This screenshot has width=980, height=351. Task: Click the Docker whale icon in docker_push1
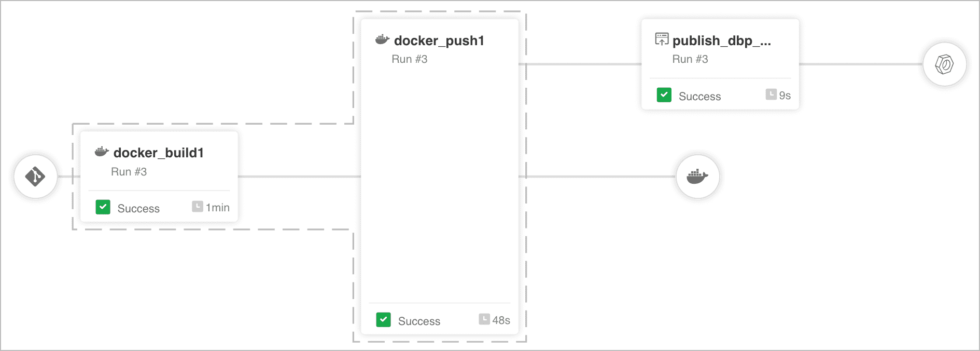(382, 39)
